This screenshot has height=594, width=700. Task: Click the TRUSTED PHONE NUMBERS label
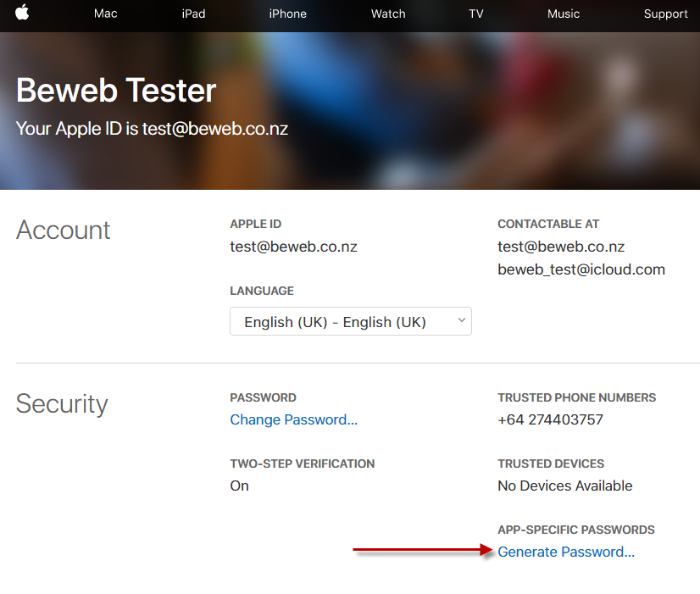577,397
